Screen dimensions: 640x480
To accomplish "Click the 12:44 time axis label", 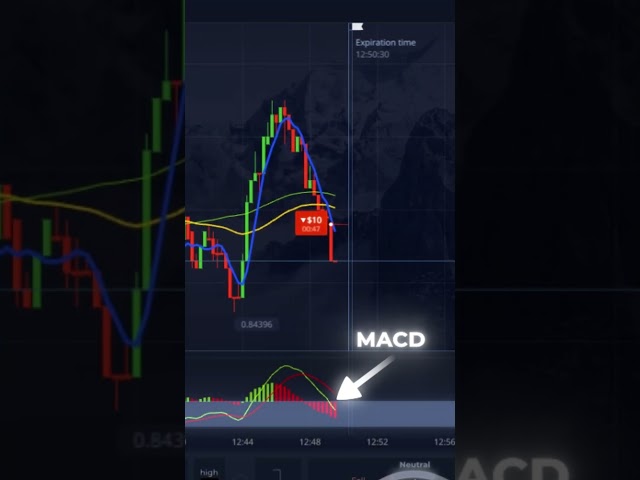I will pyautogui.click(x=242, y=442).
